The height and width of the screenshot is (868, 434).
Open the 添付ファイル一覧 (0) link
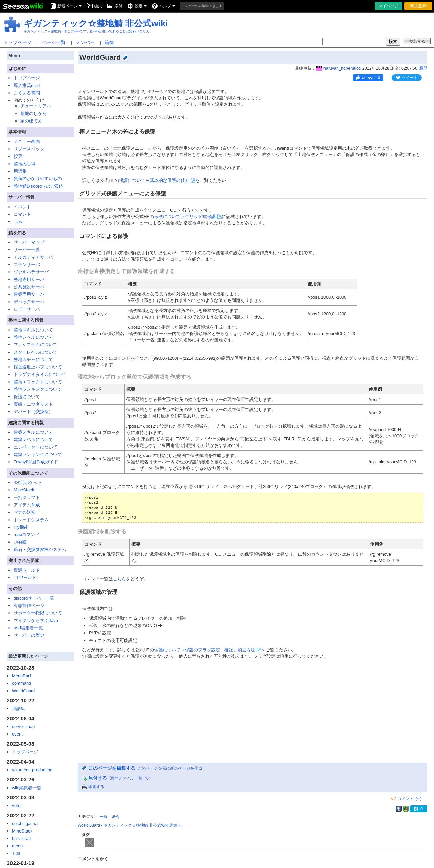click(131, 778)
